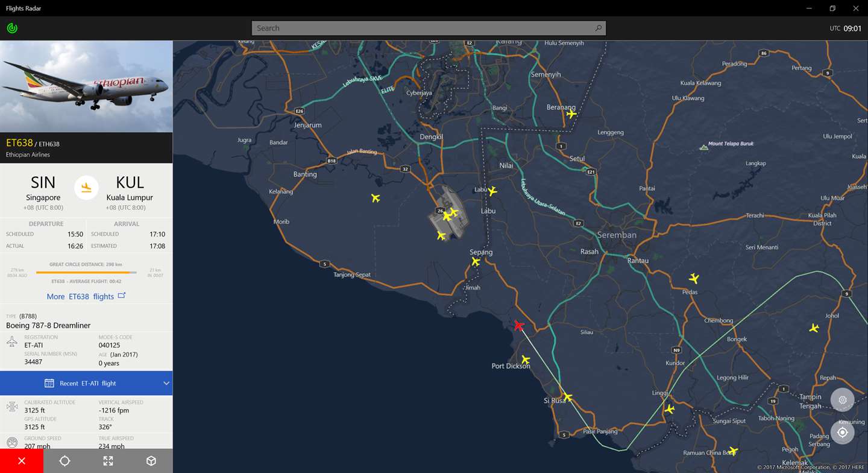The image size is (868, 473).
Task: Open the More ET638 flights link
Action: (x=86, y=296)
